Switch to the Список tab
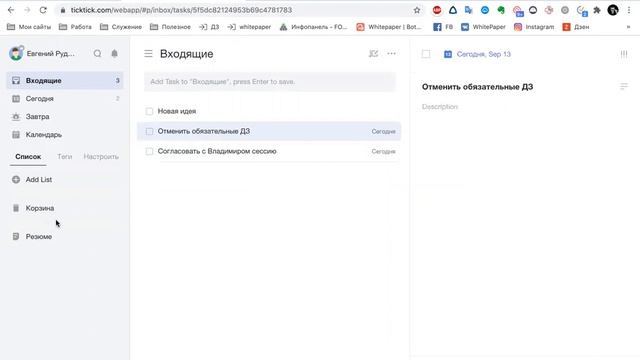 coord(28,157)
